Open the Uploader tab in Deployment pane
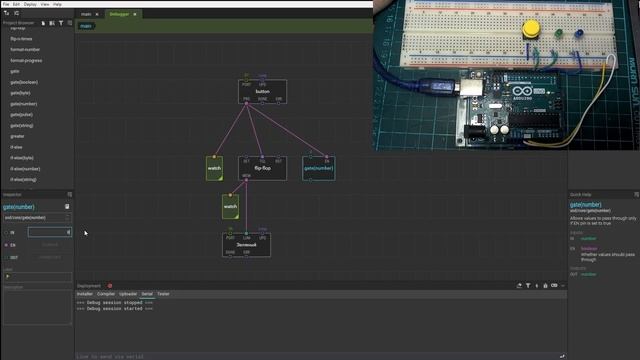640x360 pixels. click(x=128, y=294)
